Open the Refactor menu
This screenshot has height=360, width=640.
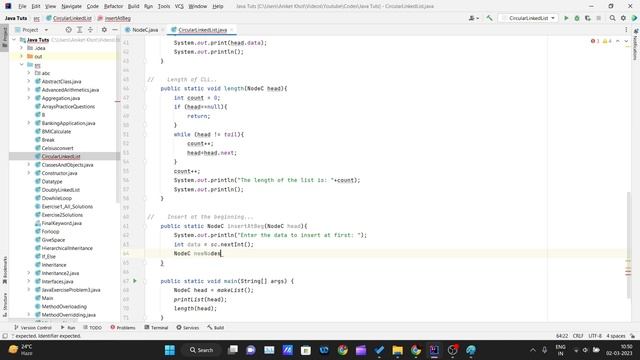click(x=113, y=6)
